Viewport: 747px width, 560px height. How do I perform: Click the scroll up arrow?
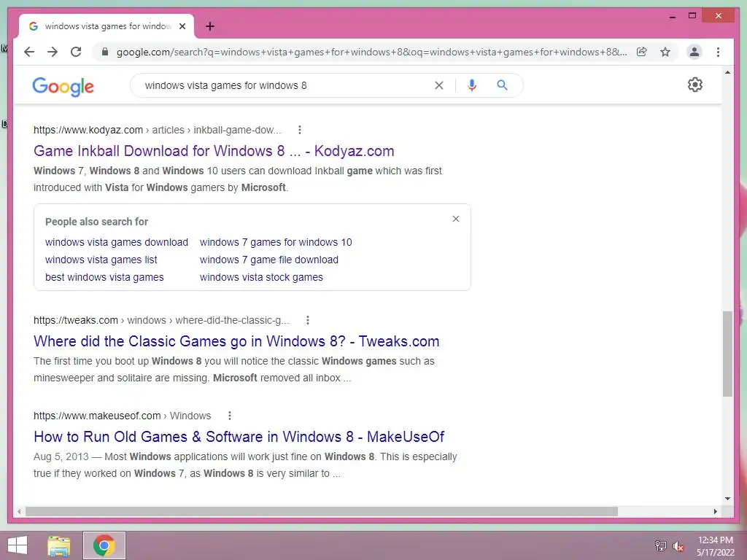[x=727, y=72]
